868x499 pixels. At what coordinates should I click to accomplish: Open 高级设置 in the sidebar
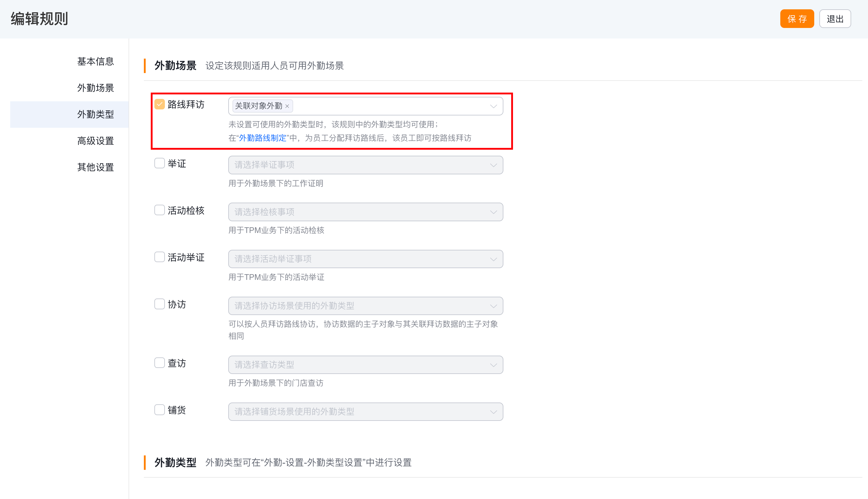point(96,141)
